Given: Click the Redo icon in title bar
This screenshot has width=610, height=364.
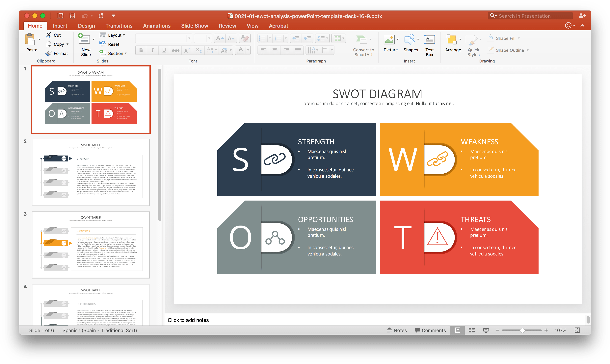Looking at the screenshot, I should 101,16.
